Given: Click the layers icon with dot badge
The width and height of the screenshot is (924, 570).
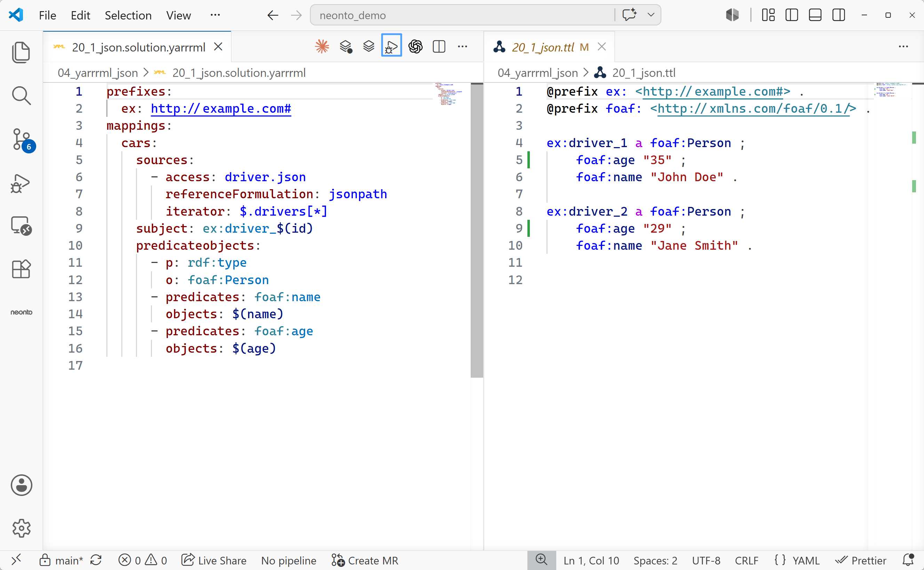Looking at the screenshot, I should pyautogui.click(x=346, y=47).
